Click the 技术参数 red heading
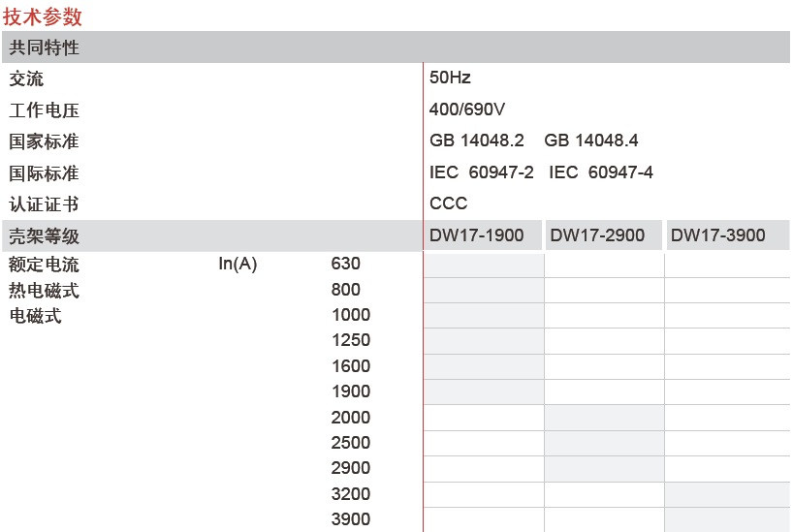 43,16
